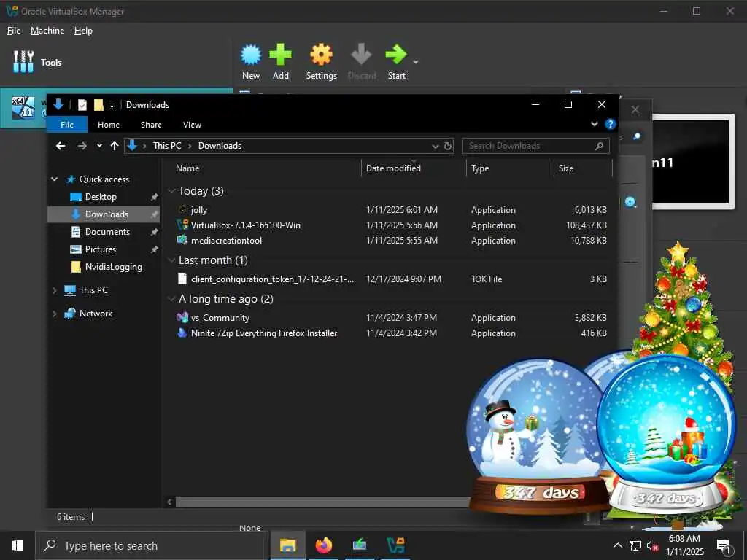Select Desktop in navigation pane
This screenshot has width=747, height=560.
101,197
